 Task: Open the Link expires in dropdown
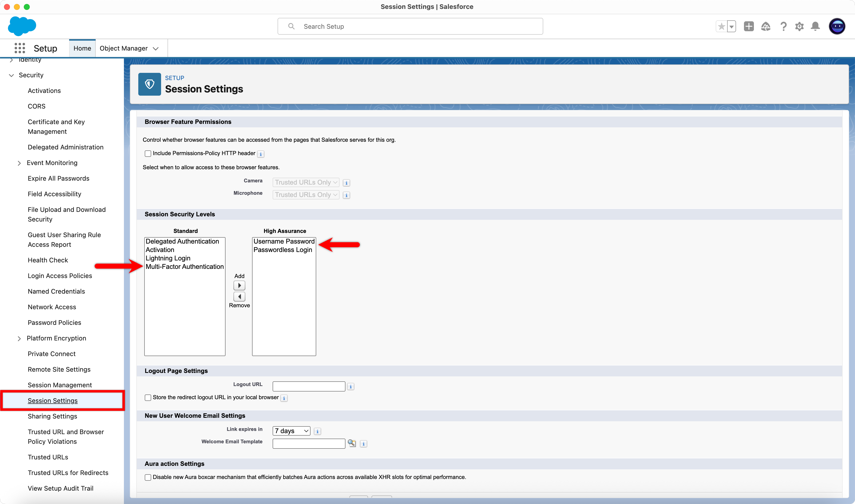tap(291, 431)
